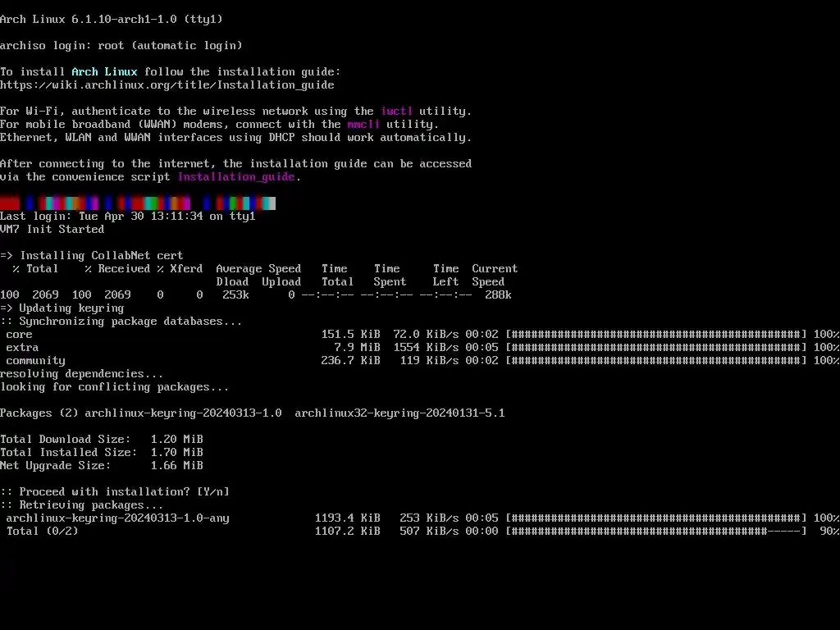The image size is (840, 630).
Task: Click the 'Arch Linux 6.1.10-arch1-1.0 (tty1)' header line
Action: pos(112,20)
